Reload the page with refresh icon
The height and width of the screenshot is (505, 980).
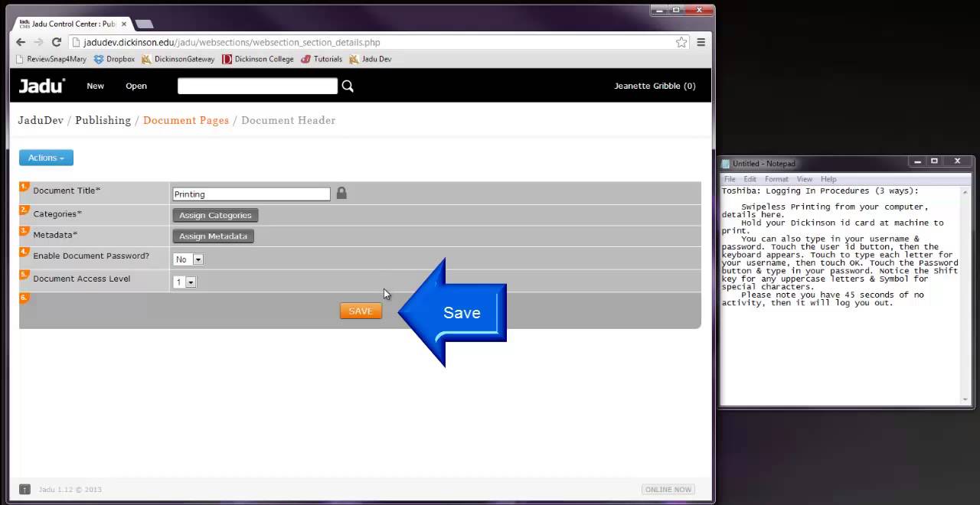click(57, 42)
